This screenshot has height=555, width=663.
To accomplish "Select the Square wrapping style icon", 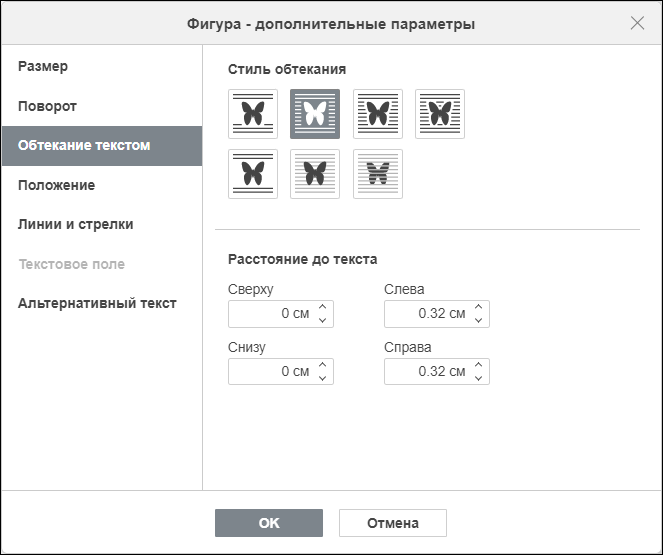I will pos(315,114).
